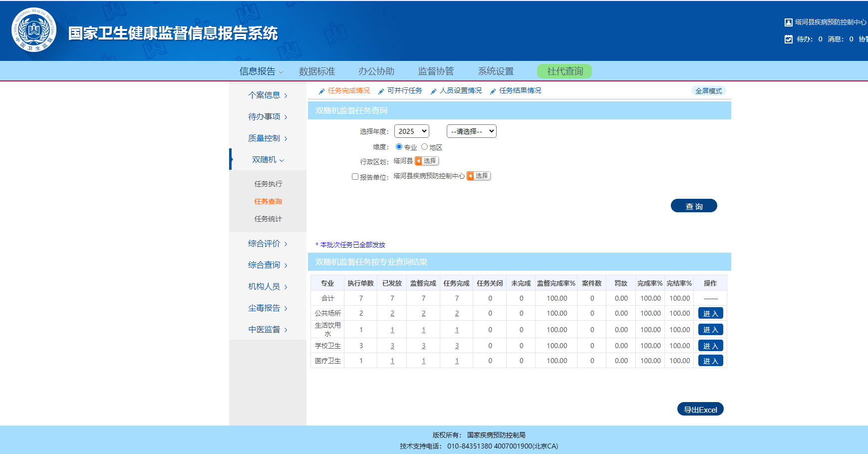Expand the 综合评价 sidebar section
This screenshot has width=868, height=454.
[x=268, y=244]
